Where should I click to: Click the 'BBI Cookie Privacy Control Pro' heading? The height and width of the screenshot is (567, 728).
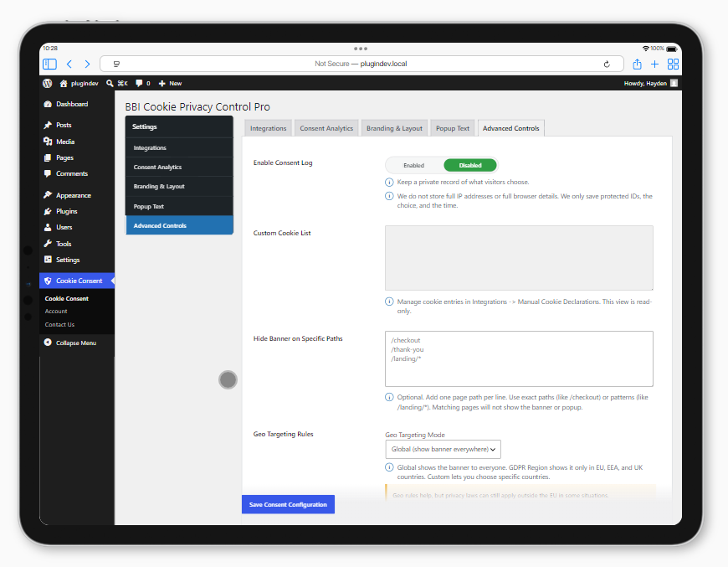click(x=197, y=107)
